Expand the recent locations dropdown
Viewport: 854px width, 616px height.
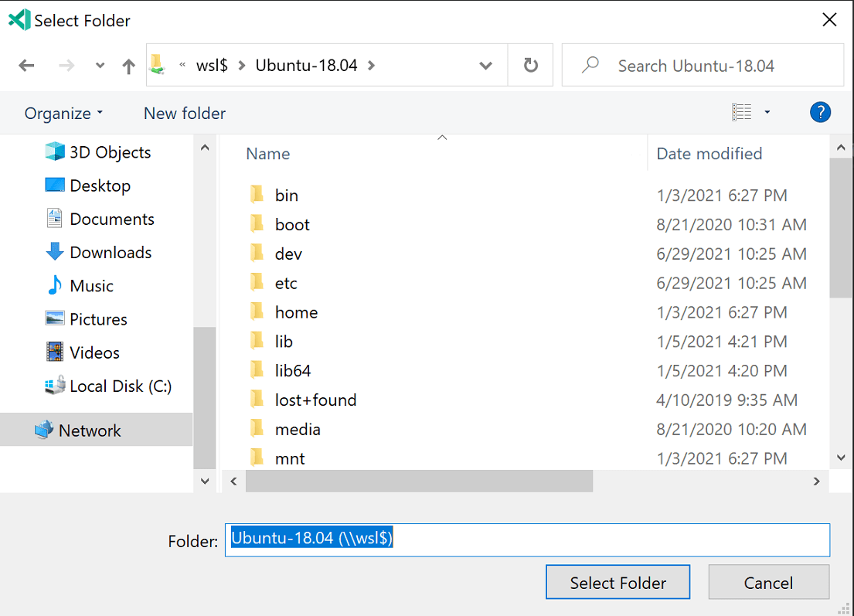click(100, 66)
